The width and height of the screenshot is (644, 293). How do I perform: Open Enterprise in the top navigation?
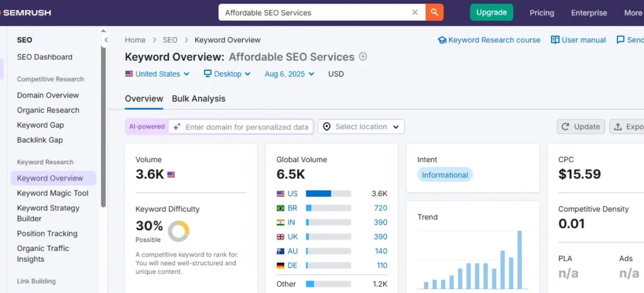pos(589,13)
